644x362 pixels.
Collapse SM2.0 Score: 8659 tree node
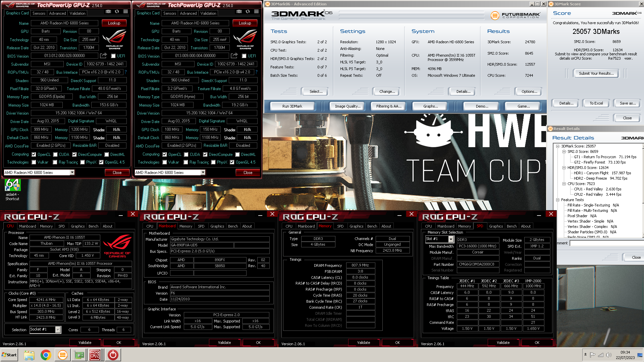tap(564, 152)
